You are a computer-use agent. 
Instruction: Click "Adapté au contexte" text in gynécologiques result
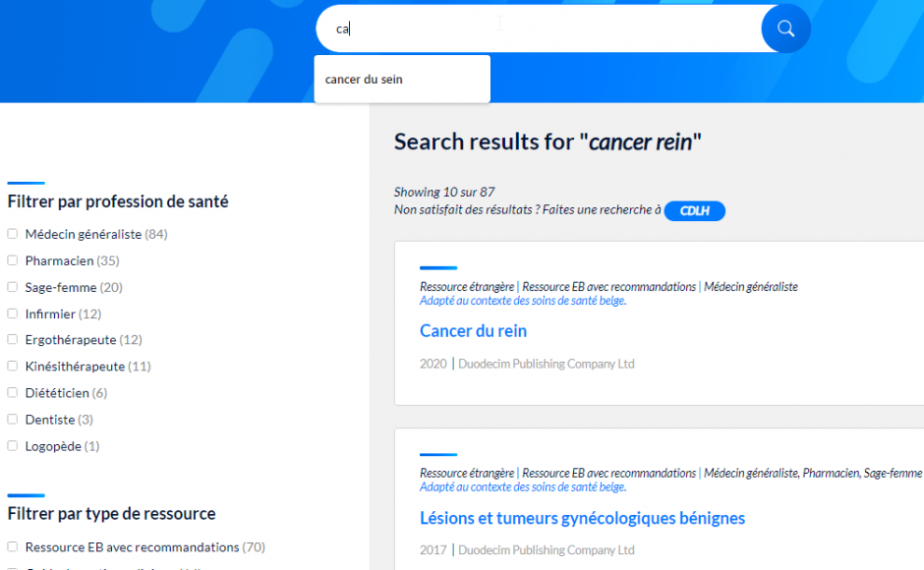pyautogui.click(x=523, y=486)
